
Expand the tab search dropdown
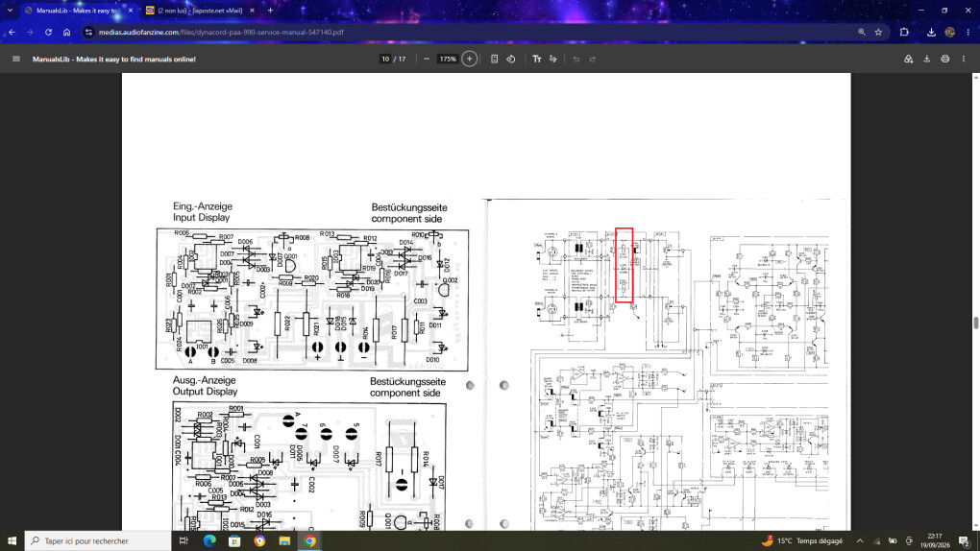coord(10,10)
